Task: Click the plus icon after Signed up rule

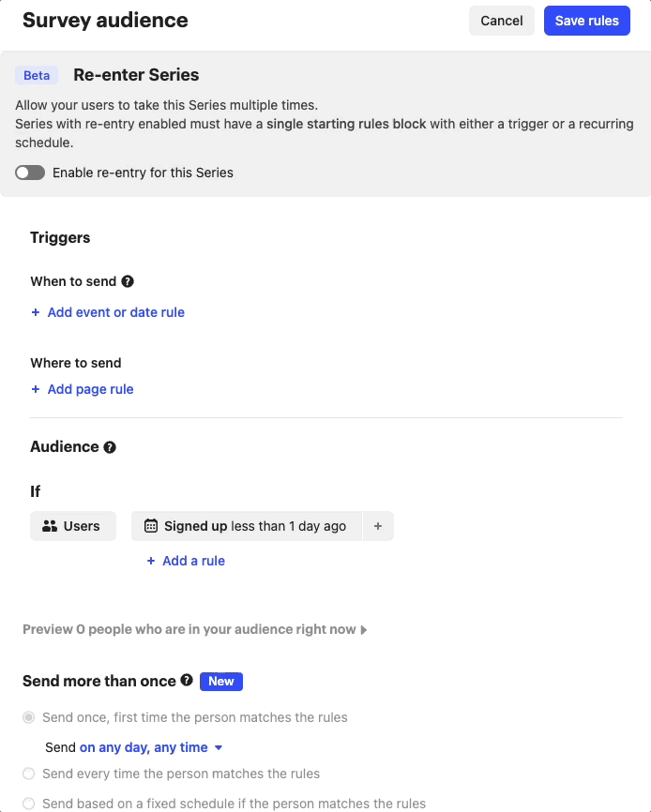Action: tap(378, 526)
